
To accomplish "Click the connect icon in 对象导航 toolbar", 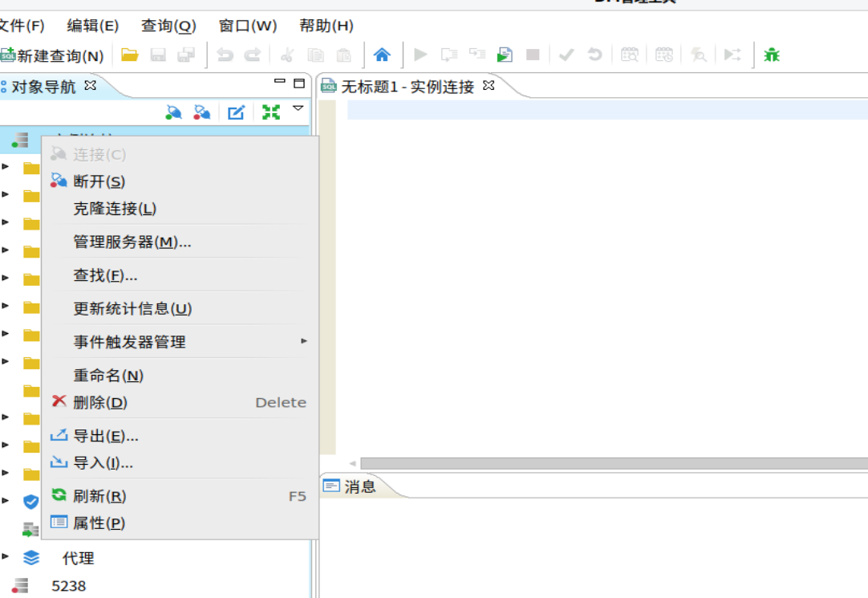I will coord(172,112).
